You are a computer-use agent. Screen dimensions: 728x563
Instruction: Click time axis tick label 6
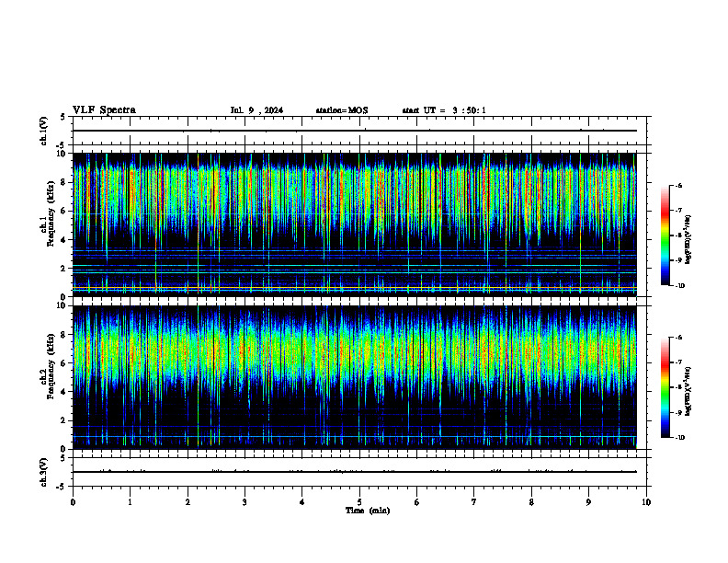(x=417, y=502)
